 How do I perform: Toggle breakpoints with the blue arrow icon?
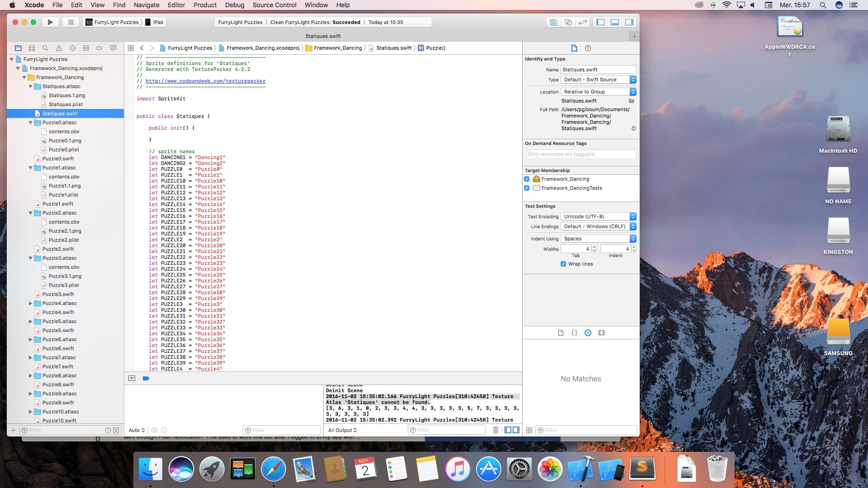click(146, 378)
